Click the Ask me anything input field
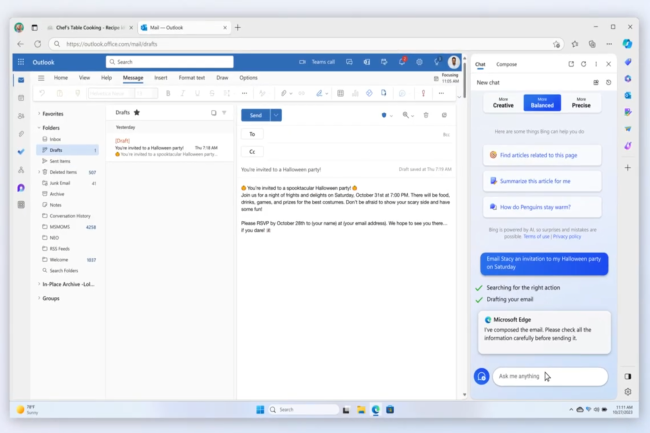The image size is (650, 433). tap(550, 376)
